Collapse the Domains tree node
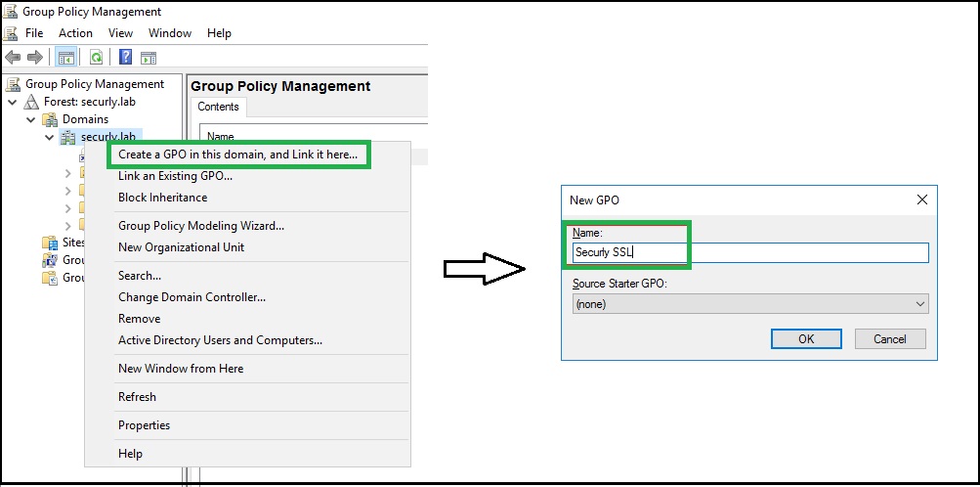Viewport: 980px width, 487px height. [x=30, y=119]
